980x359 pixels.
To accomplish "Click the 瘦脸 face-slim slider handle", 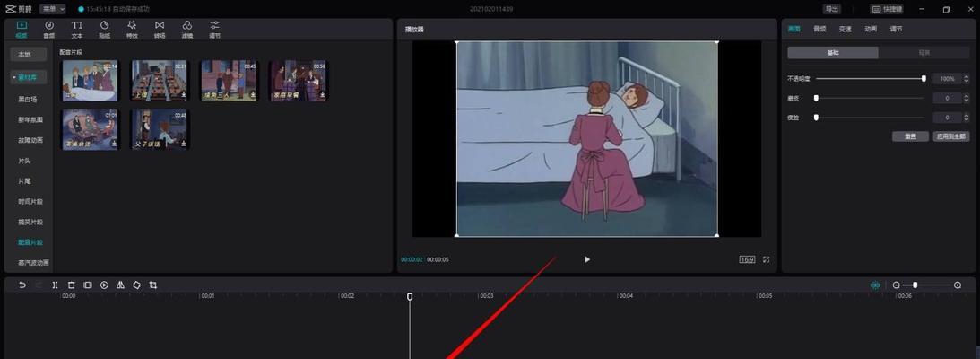I will 816,118.
